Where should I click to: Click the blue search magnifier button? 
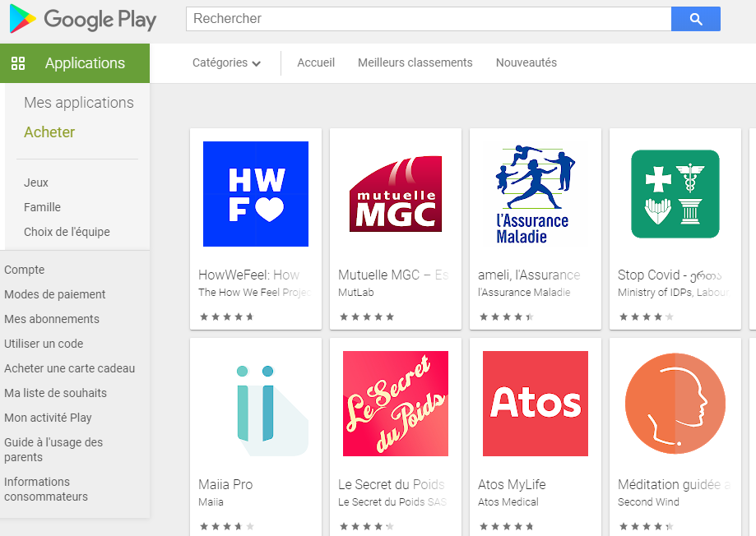point(696,19)
